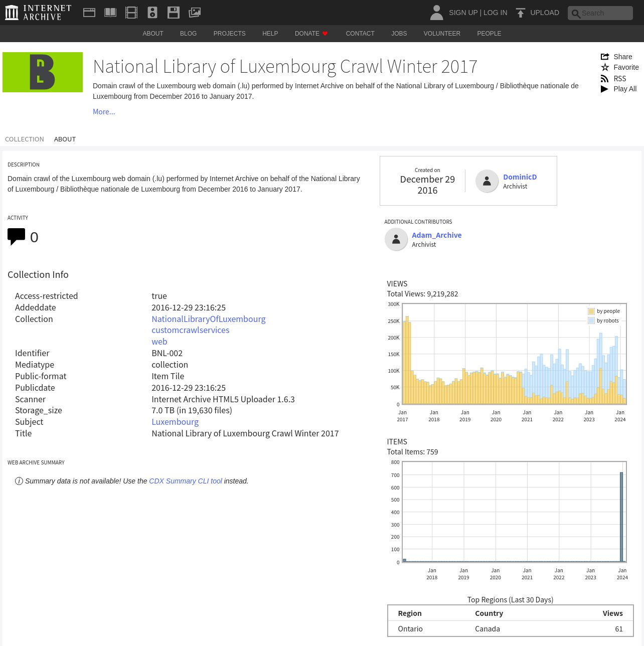Open customcrawlservices collection link
The image size is (644, 646).
[191, 330]
